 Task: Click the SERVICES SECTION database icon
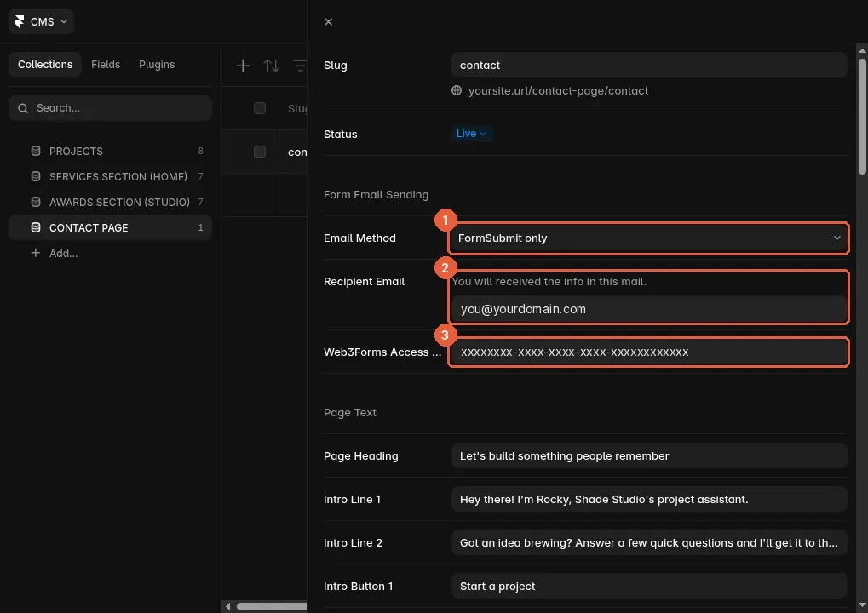pos(36,176)
